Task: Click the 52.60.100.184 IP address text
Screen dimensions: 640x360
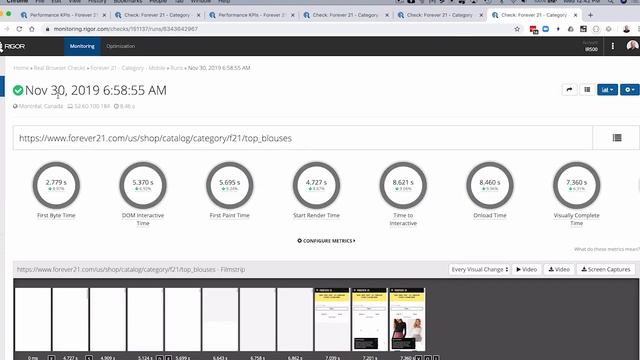Action: pyautogui.click(x=92, y=106)
